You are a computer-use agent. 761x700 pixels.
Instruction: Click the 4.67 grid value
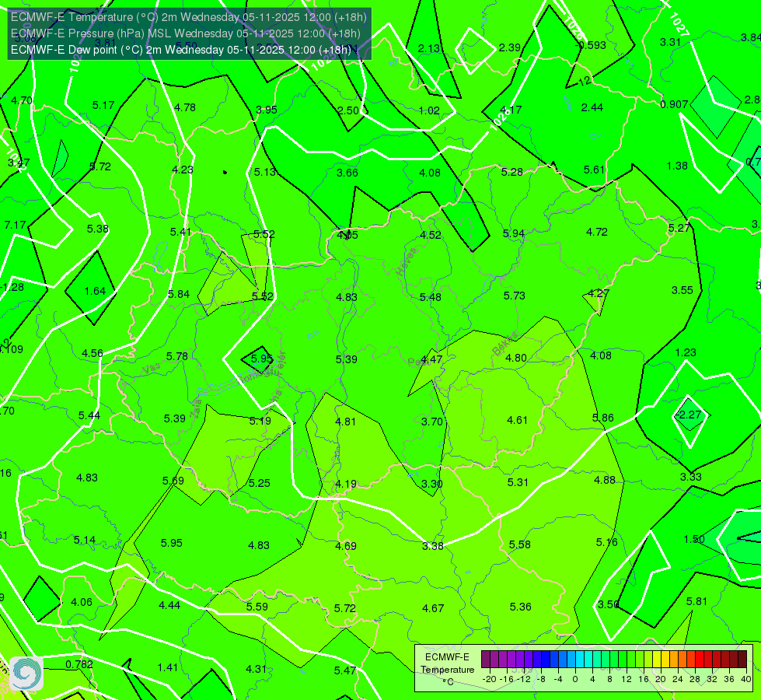click(433, 608)
